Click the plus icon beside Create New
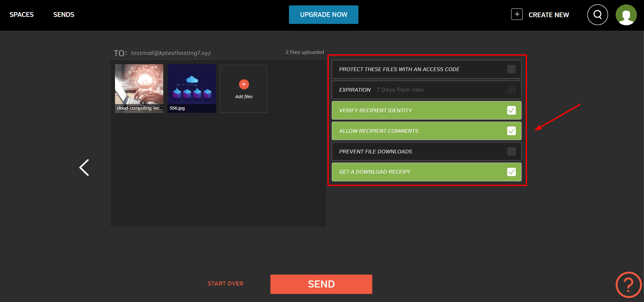 coord(517,14)
